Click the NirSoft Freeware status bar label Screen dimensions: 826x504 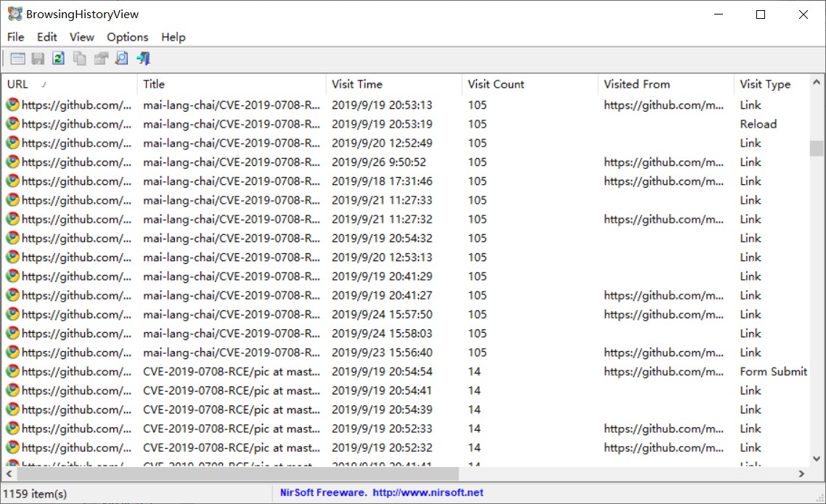tap(324, 492)
